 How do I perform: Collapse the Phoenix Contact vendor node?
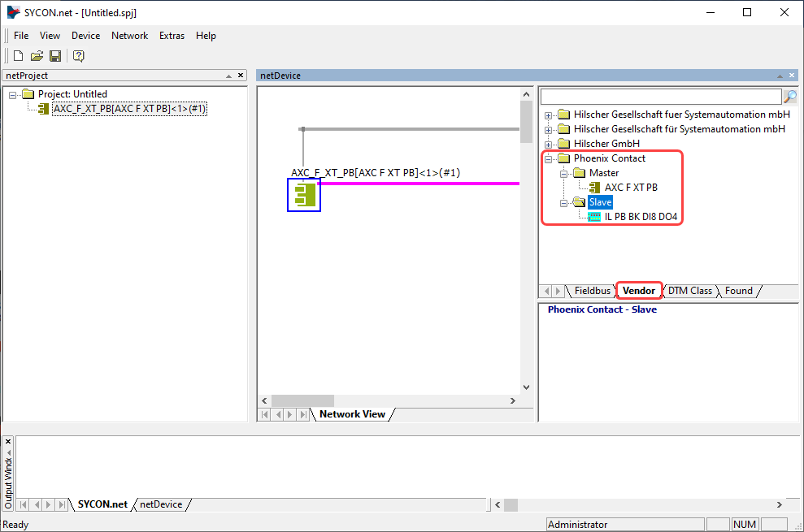(x=548, y=159)
